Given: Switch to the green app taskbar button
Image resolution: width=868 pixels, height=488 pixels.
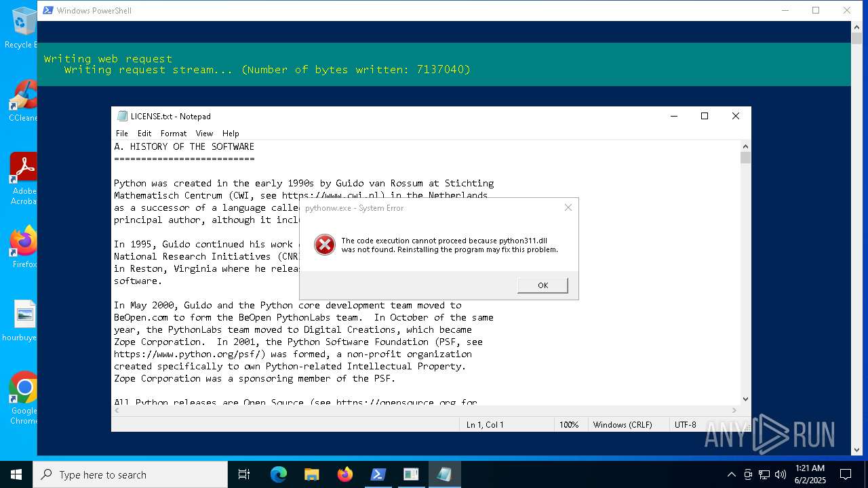Looking at the screenshot, I should click(x=411, y=474).
